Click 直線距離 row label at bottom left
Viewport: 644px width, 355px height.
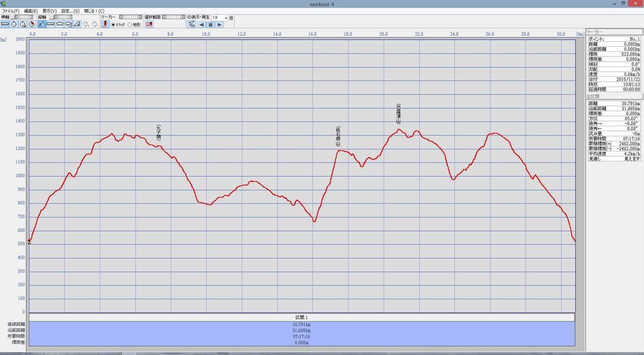17,324
